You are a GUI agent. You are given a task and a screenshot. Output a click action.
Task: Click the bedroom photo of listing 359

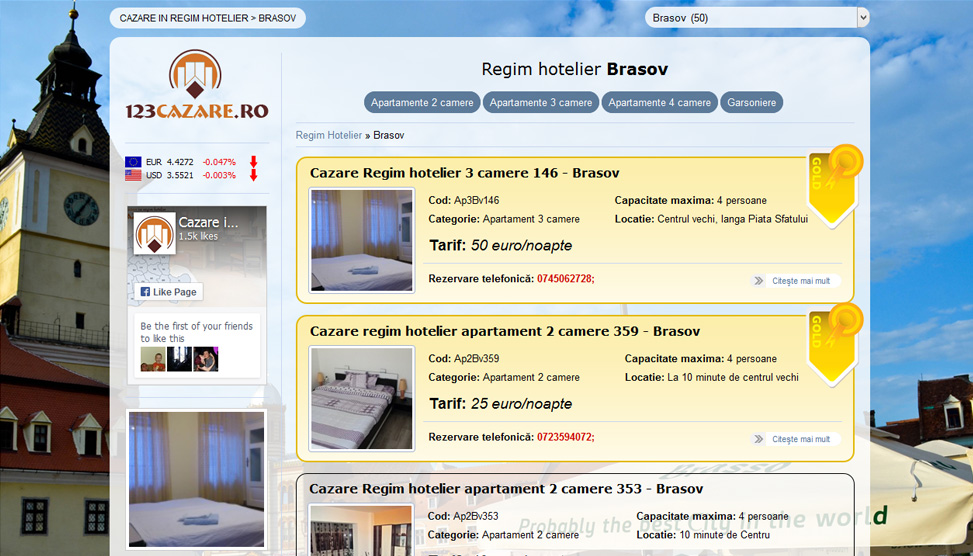(362, 398)
